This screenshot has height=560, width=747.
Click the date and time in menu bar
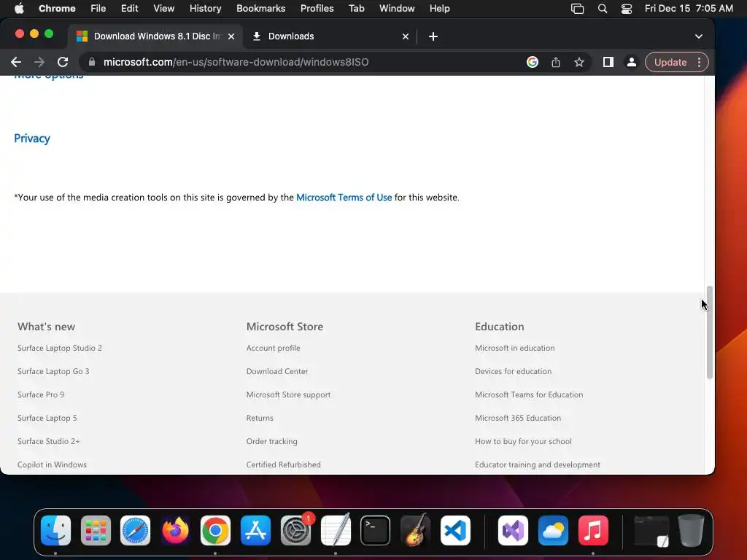click(689, 8)
